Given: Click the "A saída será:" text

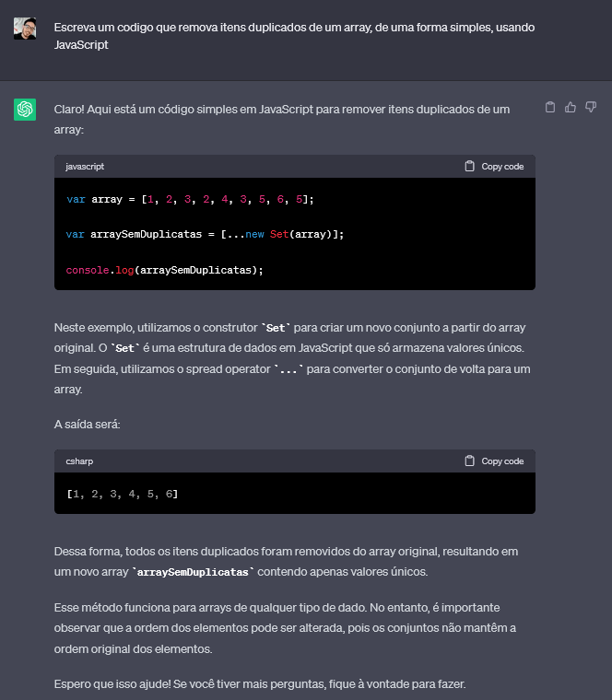Looking at the screenshot, I should [93, 425].
